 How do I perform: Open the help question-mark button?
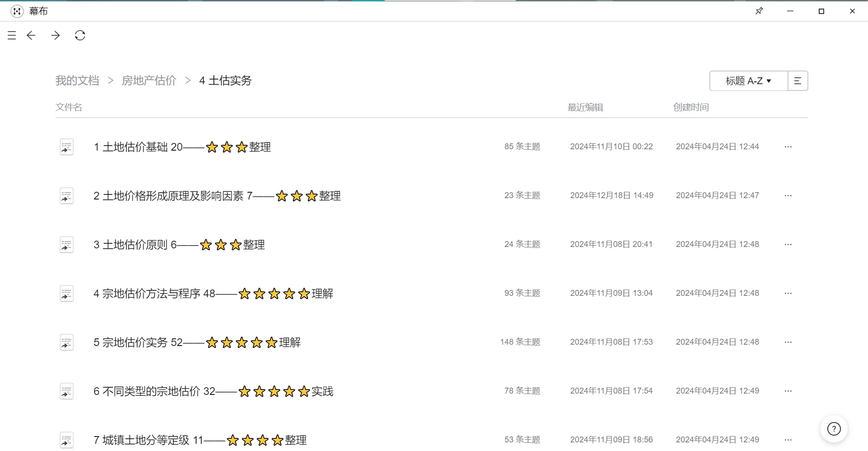pos(834,428)
